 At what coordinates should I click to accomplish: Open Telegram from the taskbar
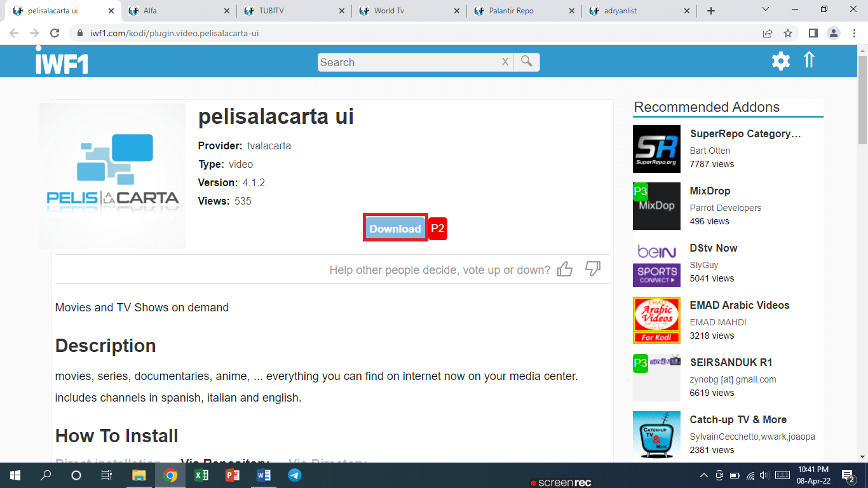tap(294, 475)
